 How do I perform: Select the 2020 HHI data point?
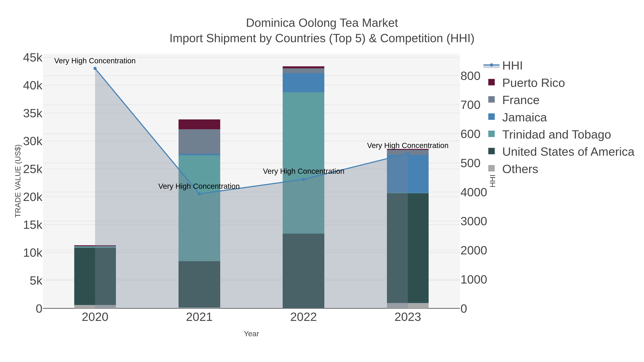(x=95, y=68)
